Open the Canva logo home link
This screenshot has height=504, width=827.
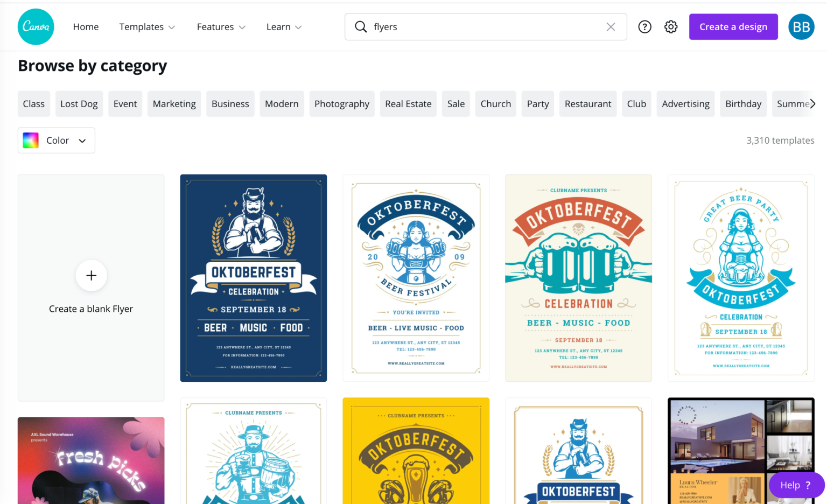click(x=36, y=27)
